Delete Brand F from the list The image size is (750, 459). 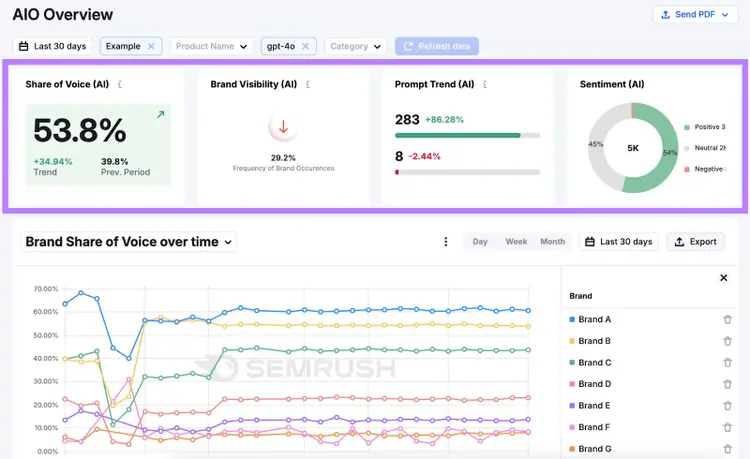(x=728, y=427)
